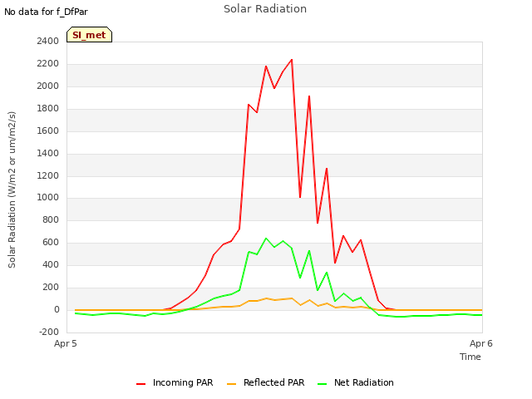Click the 2200 y-axis tick label

click(x=48, y=63)
